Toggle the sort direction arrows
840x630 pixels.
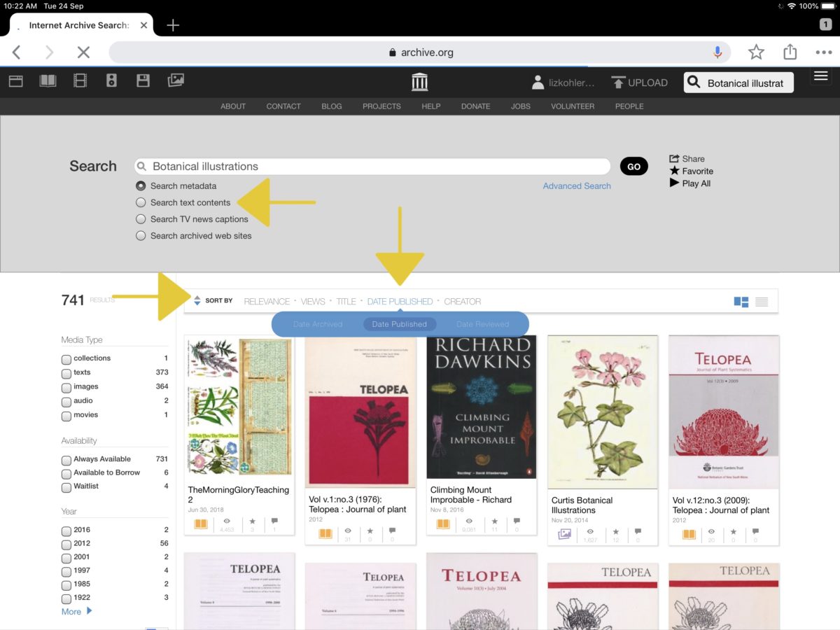click(197, 301)
